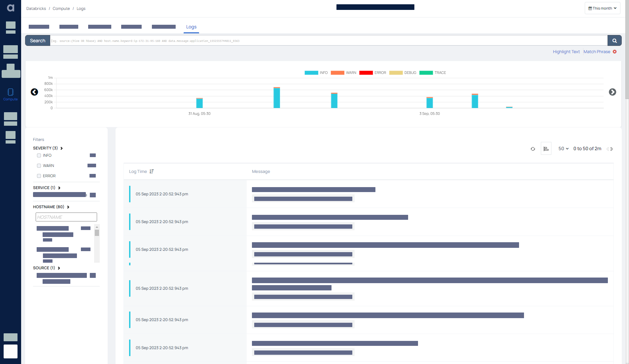Open the 50 results per page dropdown

563,149
